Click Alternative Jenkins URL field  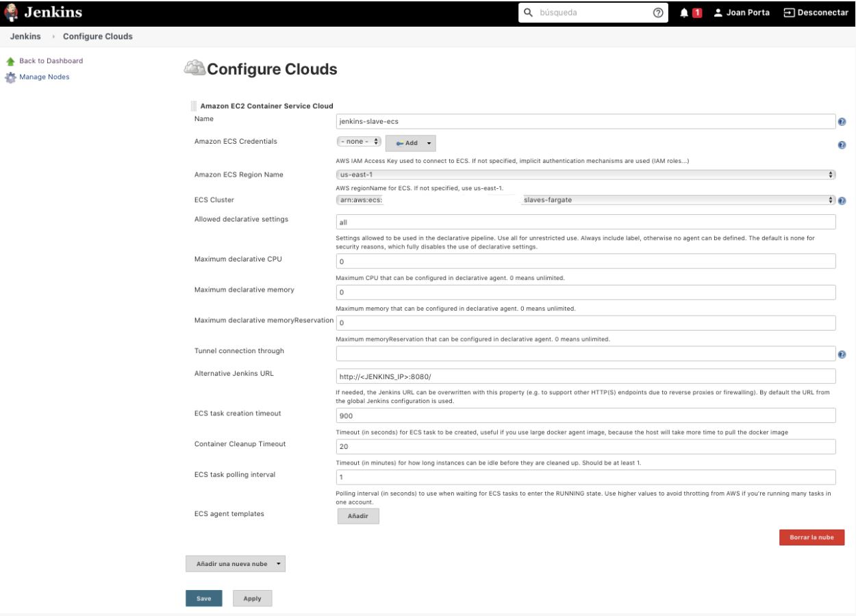click(586, 376)
